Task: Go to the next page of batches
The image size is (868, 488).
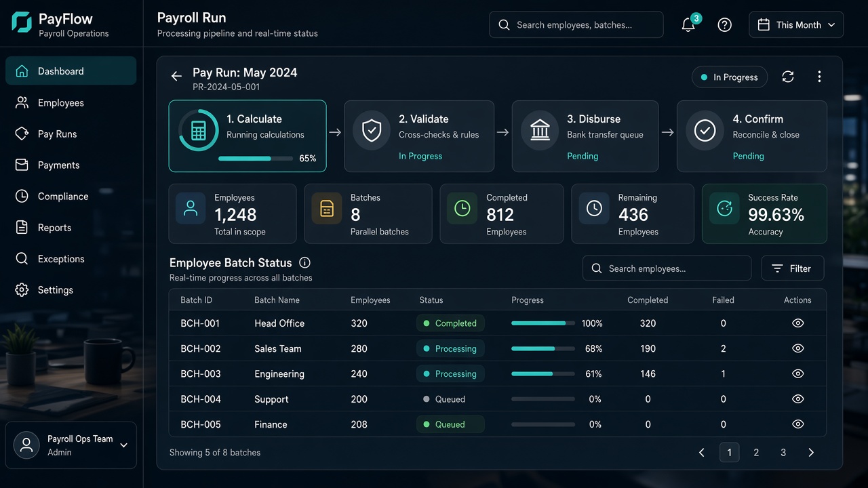Action: 811,453
